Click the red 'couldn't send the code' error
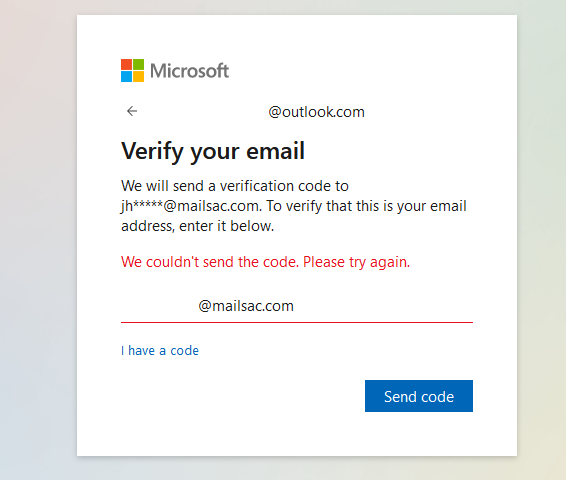This screenshot has height=480, width=566. [x=266, y=262]
